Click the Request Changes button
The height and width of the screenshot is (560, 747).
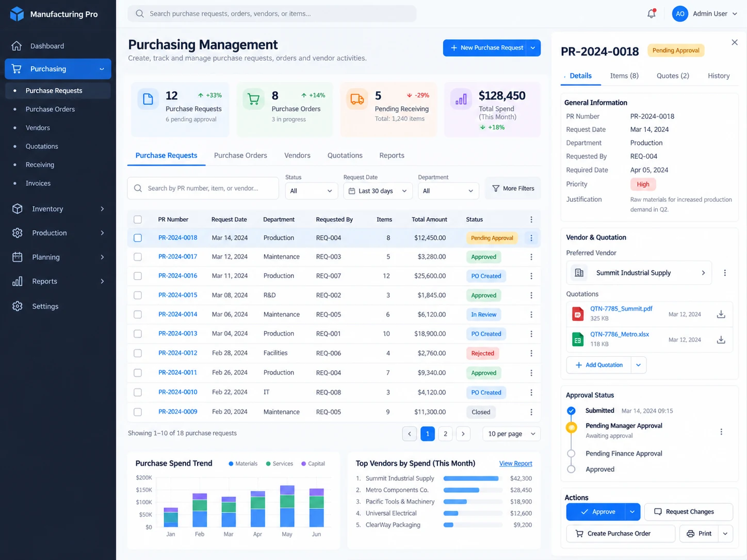coord(689,512)
